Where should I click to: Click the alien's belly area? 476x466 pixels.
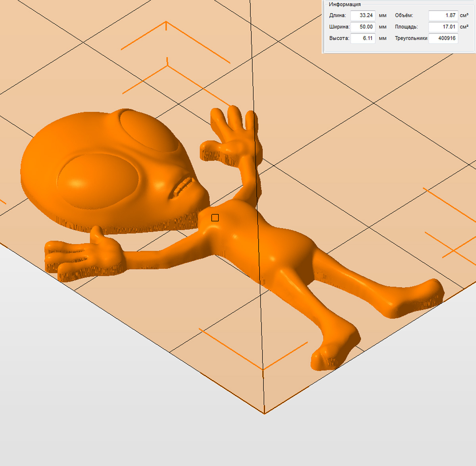(x=274, y=250)
